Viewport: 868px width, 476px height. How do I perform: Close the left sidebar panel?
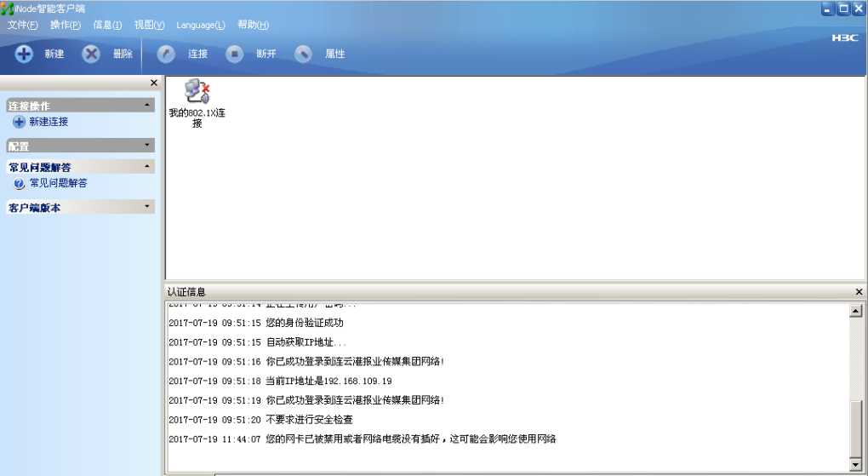click(x=154, y=83)
